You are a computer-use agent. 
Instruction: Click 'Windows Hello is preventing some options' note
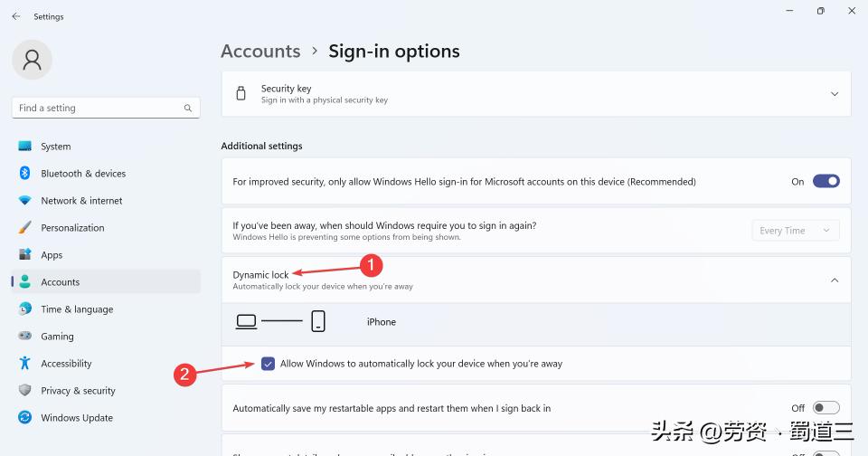point(346,237)
